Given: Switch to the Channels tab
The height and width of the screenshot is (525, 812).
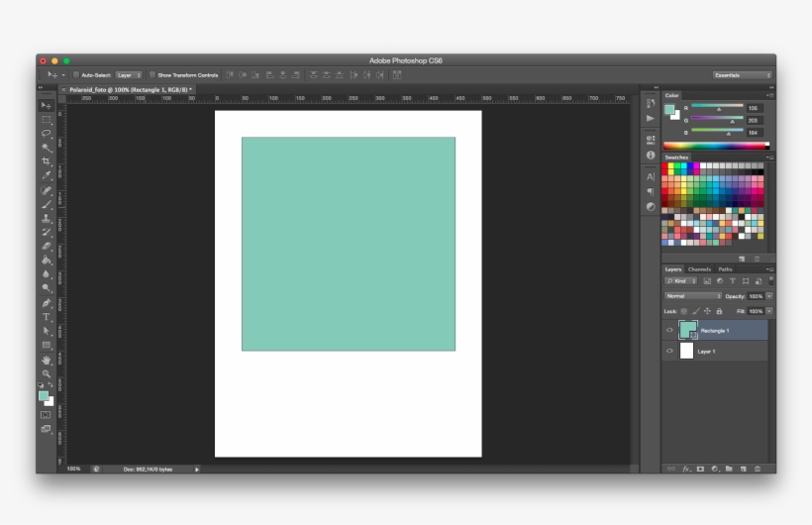Looking at the screenshot, I should point(699,269).
